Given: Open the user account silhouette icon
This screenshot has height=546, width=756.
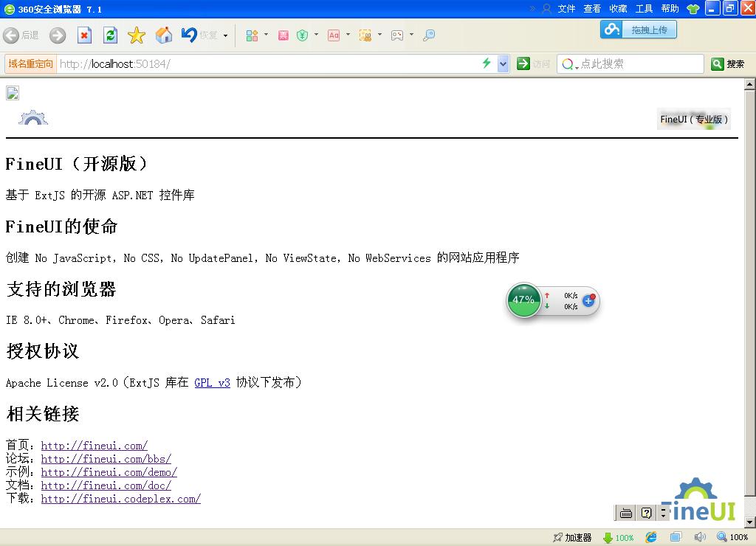Looking at the screenshot, I should [x=546, y=9].
